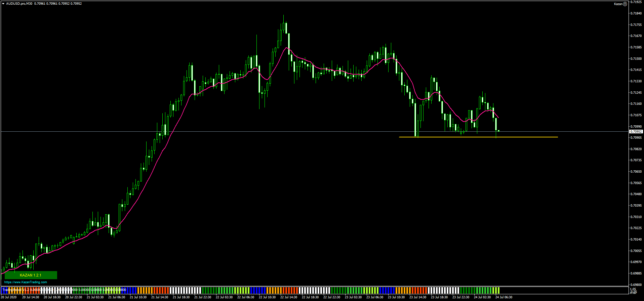Click the 24 Jul 02:30 time label

(x=482, y=297)
